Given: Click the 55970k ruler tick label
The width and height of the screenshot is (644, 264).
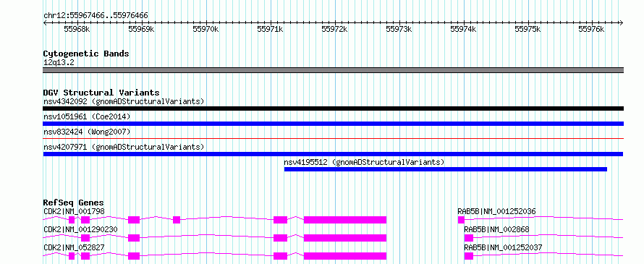Looking at the screenshot, I should pyautogui.click(x=206, y=29).
